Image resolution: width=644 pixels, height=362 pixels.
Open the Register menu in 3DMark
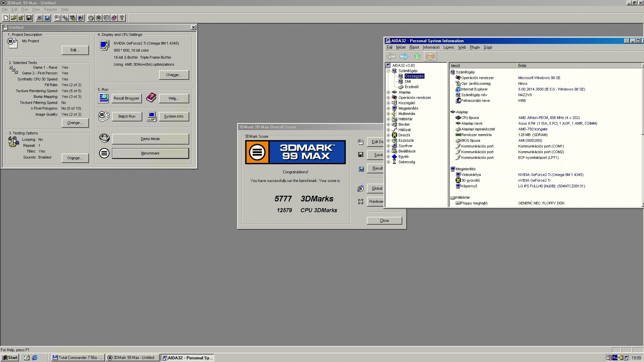(x=50, y=9)
